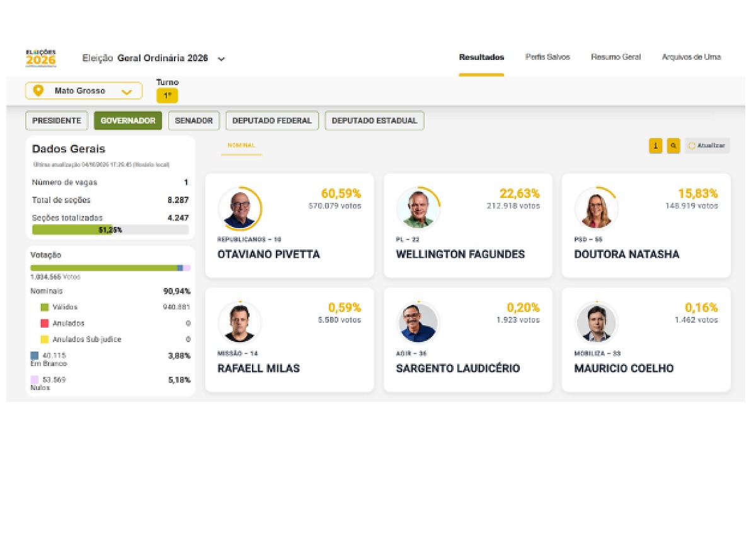Viewport: 756px width, 540px height.
Task: Click the Seções totalizadas progress bar
Action: click(110, 230)
